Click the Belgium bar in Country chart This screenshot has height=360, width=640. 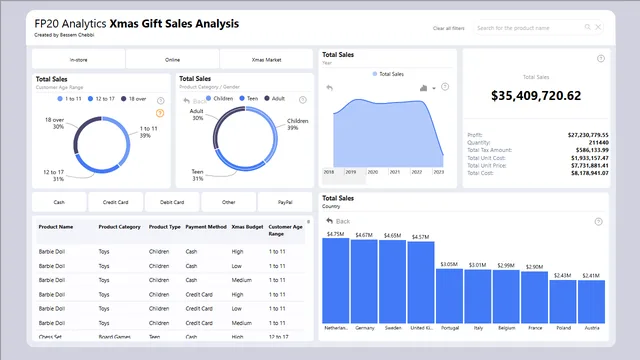click(506, 297)
